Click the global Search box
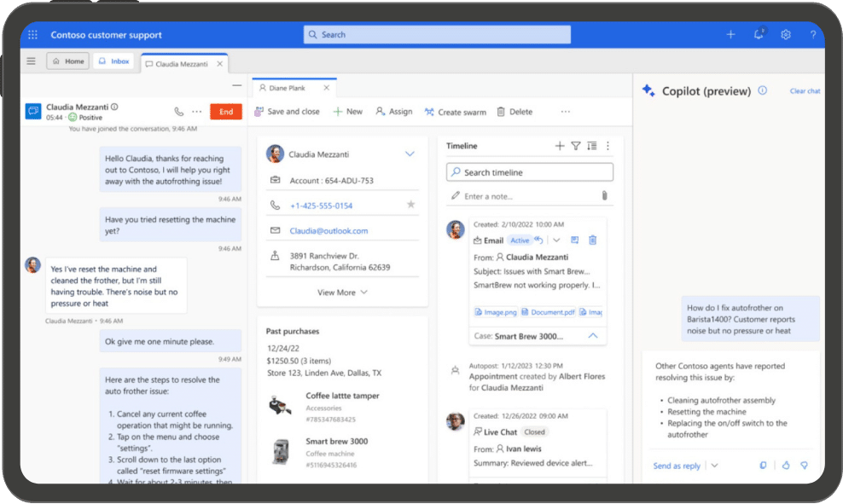The width and height of the screenshot is (843, 504). (x=437, y=34)
